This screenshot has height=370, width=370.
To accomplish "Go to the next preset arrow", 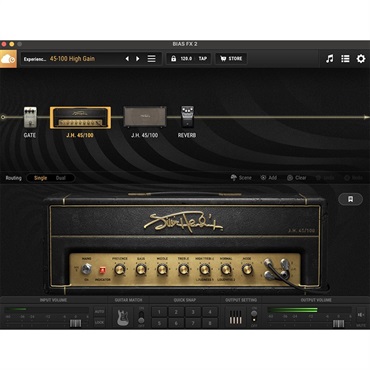I will pos(137,59).
